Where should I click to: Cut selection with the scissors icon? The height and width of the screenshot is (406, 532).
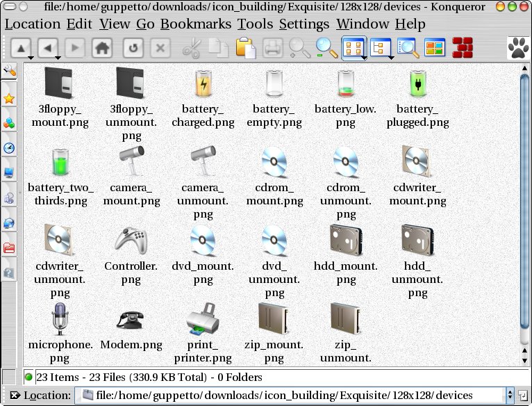(192, 48)
